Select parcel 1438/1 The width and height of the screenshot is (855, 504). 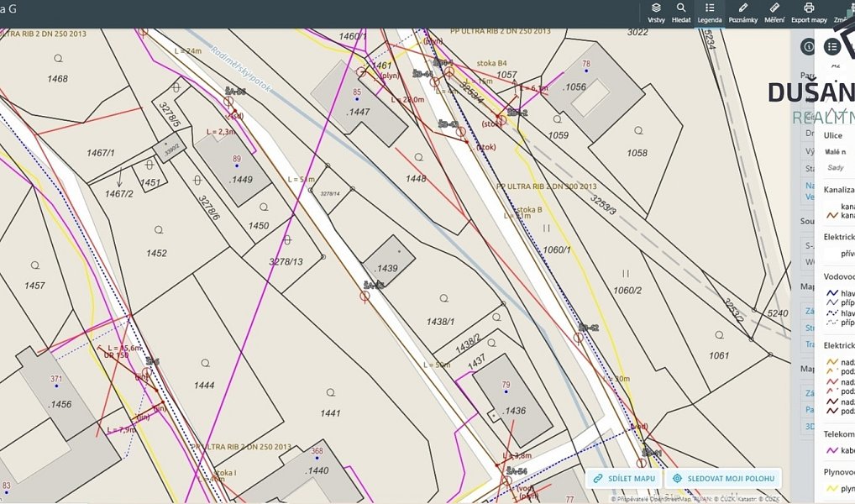pyautogui.click(x=441, y=322)
